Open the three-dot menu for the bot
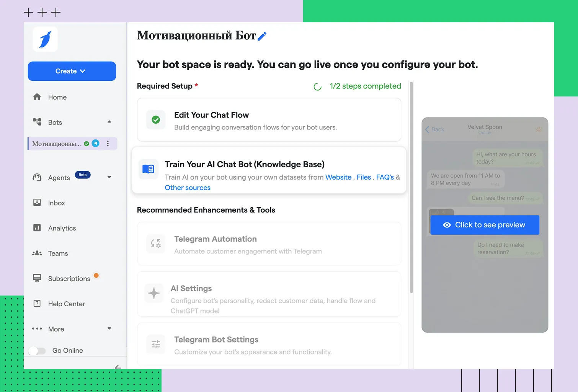Image resolution: width=578 pixels, height=392 pixels. tap(108, 144)
